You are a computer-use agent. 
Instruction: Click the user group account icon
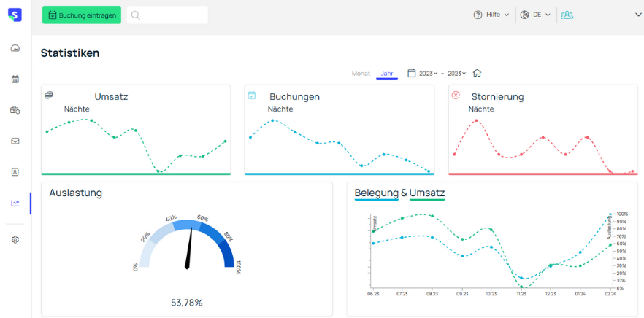point(567,15)
